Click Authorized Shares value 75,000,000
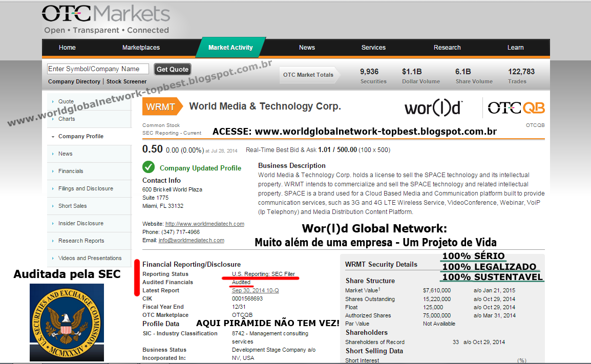 click(436, 315)
